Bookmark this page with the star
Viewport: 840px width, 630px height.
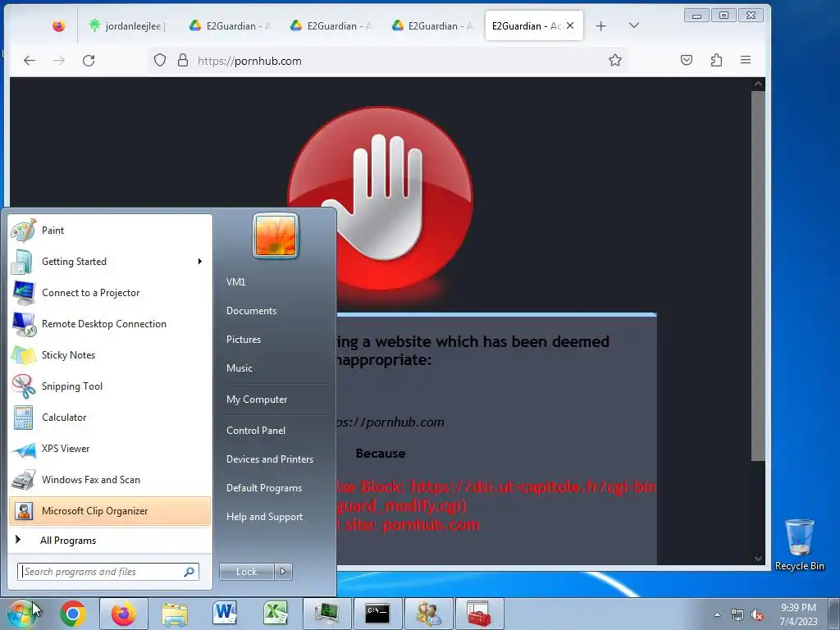pyautogui.click(x=615, y=60)
